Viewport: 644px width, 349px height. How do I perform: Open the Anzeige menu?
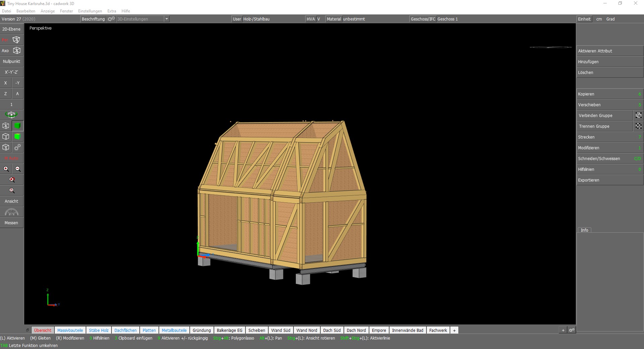(48, 11)
